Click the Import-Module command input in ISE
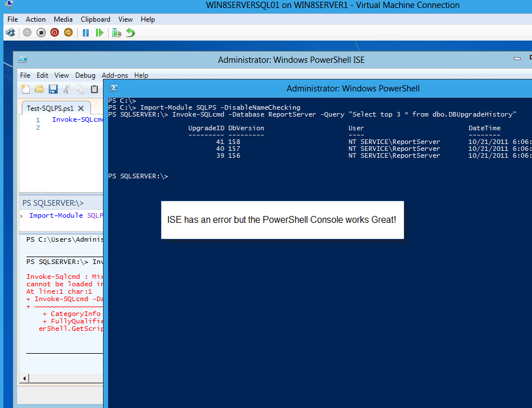 [66, 215]
